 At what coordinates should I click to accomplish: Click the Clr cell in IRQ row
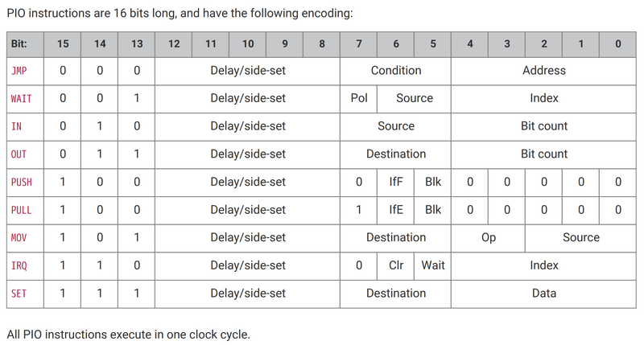pyautogui.click(x=395, y=265)
